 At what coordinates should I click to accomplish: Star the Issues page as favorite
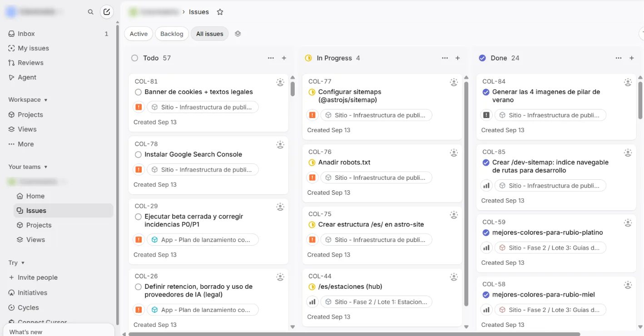click(220, 12)
